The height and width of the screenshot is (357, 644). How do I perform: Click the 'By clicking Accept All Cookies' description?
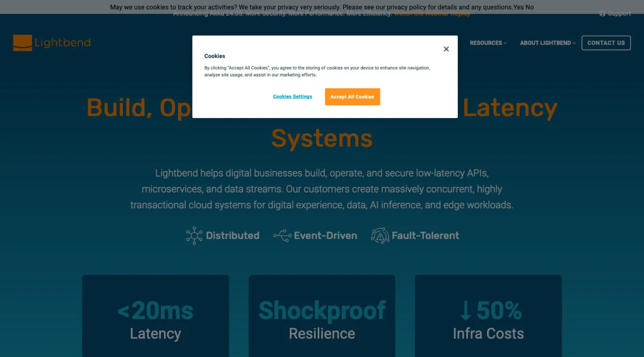[x=317, y=71]
